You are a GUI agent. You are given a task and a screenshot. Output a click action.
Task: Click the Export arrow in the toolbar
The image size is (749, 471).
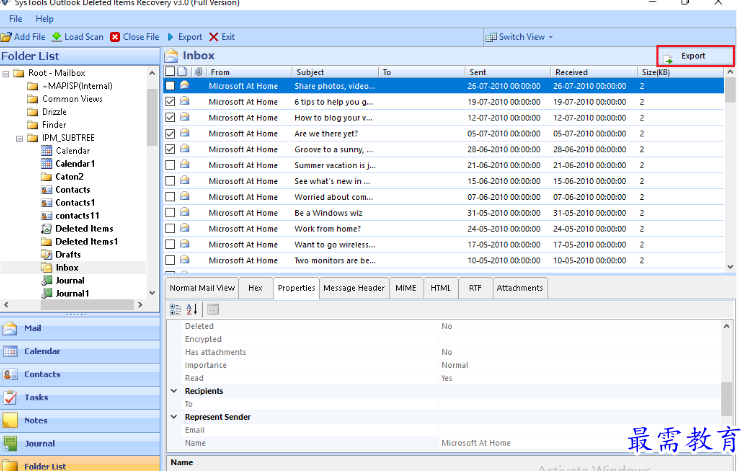pyautogui.click(x=171, y=37)
